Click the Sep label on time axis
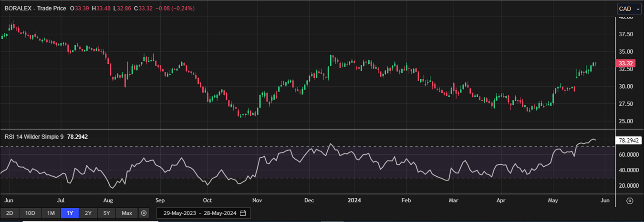The width and height of the screenshot is (644, 222). pos(160,201)
